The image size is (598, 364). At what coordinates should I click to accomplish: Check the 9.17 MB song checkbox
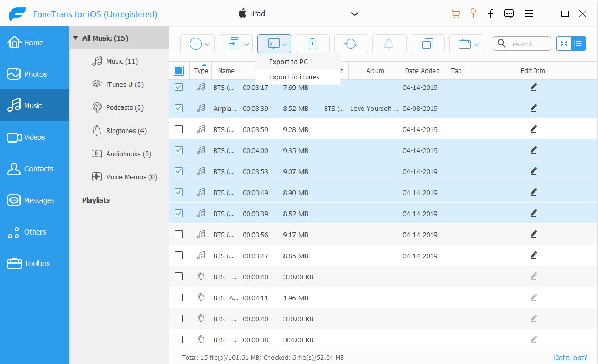178,234
